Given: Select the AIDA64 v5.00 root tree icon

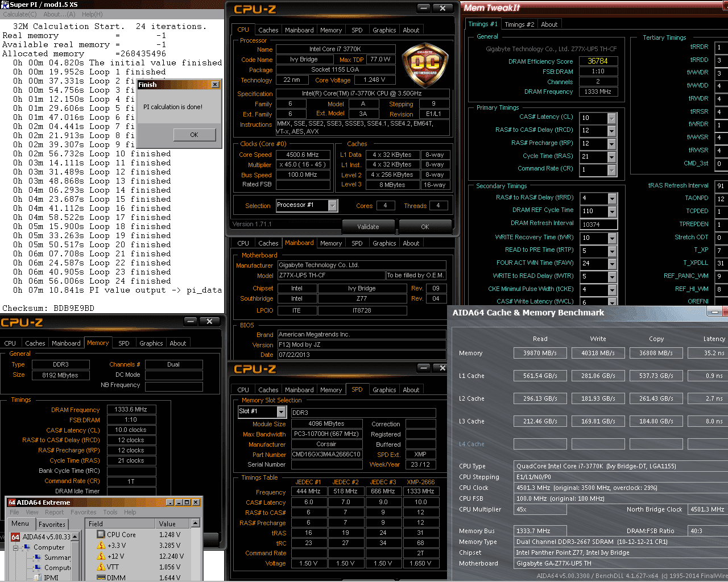Looking at the screenshot, I should (x=16, y=537).
